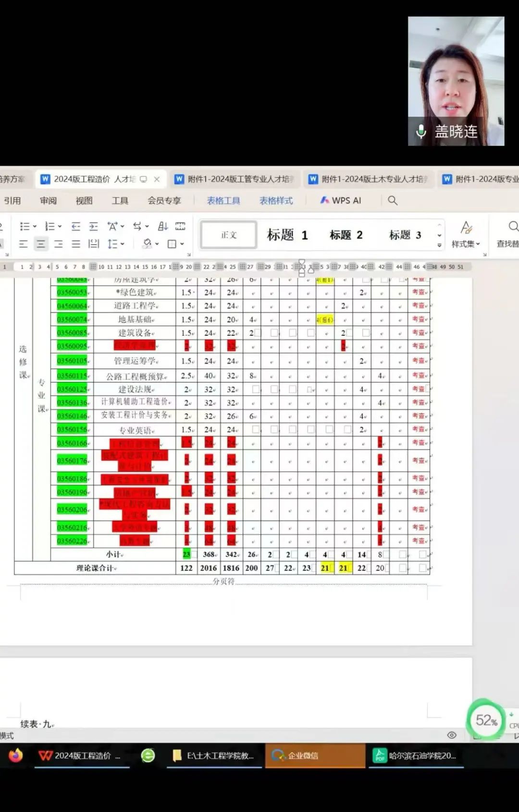Image resolution: width=519 pixels, height=812 pixels.
Task: Open the shading color fill dropdown
Action: pos(157,244)
